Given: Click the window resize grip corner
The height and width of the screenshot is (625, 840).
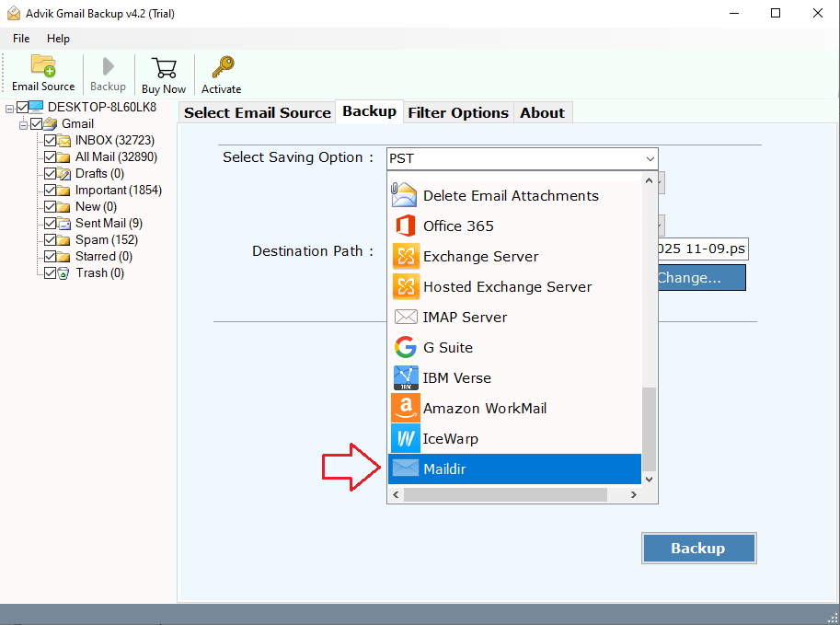Looking at the screenshot, I should click(833, 618).
